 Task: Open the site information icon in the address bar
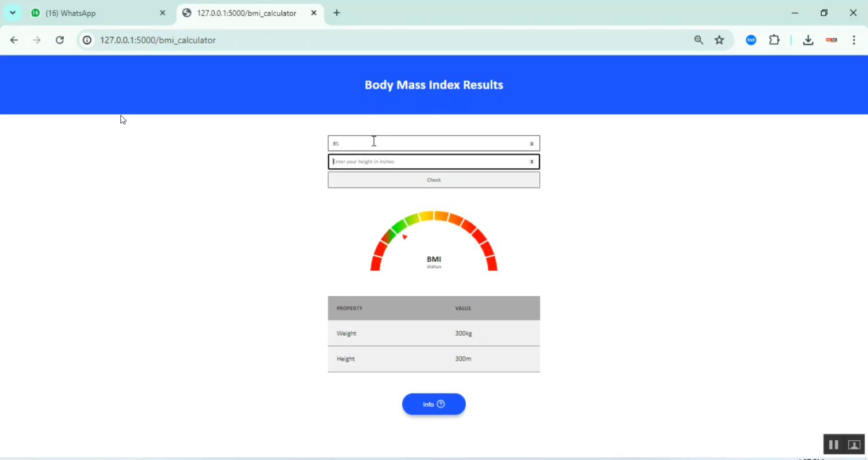point(86,40)
